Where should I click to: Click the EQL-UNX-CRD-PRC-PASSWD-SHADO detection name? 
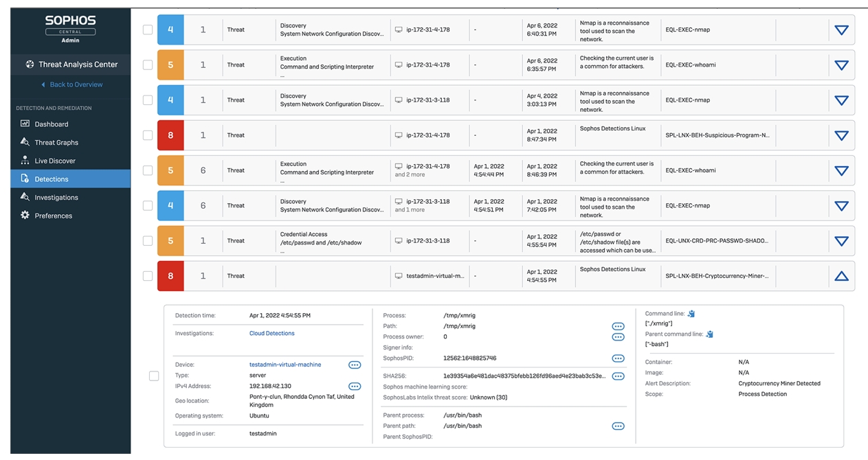point(717,241)
